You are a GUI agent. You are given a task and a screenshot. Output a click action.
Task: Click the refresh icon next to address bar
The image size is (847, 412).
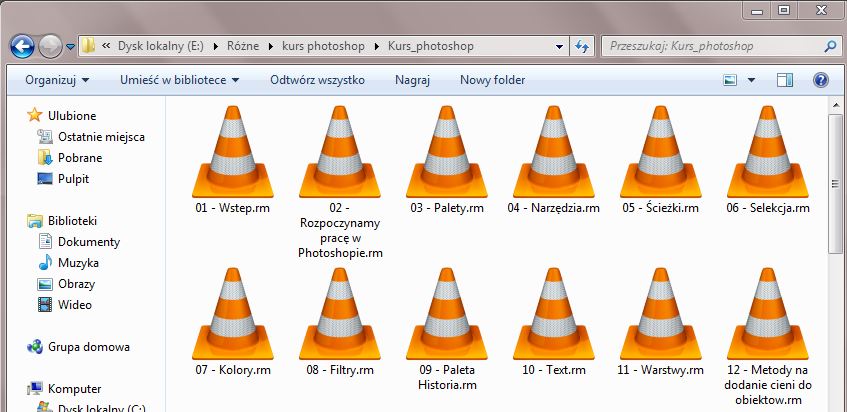[582, 46]
